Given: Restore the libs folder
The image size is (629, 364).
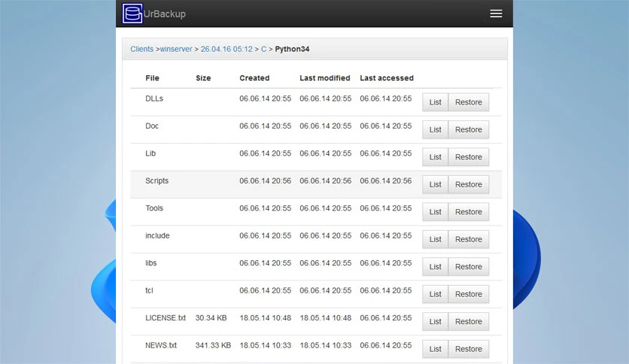Looking at the screenshot, I should pyautogui.click(x=469, y=266).
